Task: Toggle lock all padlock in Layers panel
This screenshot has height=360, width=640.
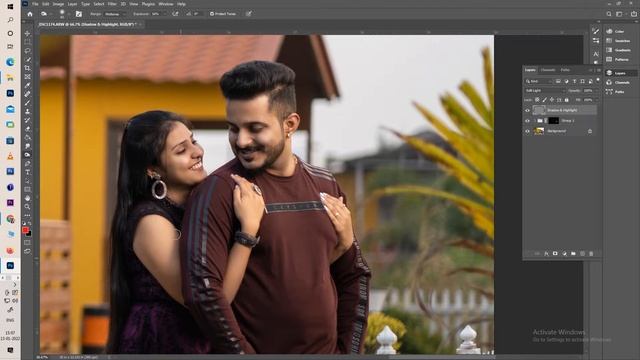Action: (567, 100)
